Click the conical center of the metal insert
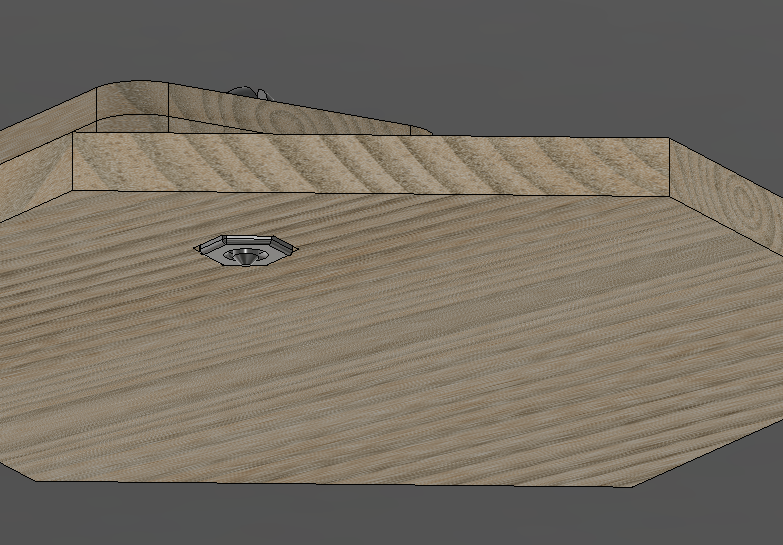This screenshot has height=545, width=783. coord(244,256)
